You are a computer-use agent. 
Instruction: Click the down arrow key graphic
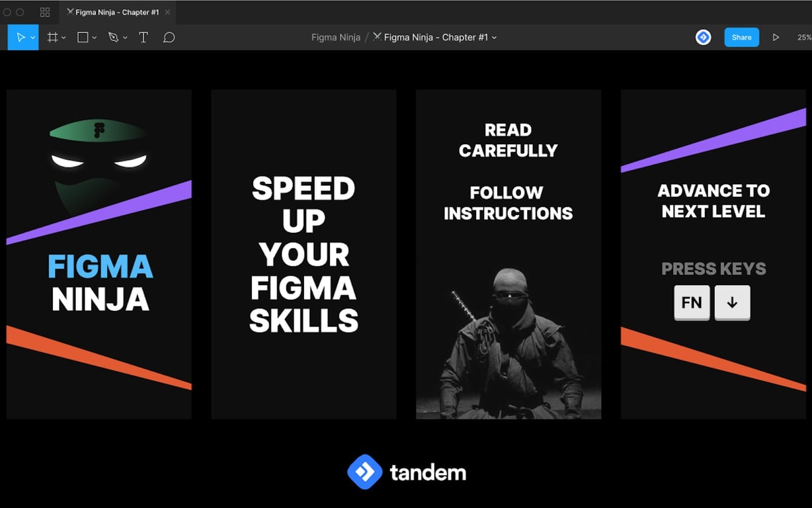[x=732, y=303]
